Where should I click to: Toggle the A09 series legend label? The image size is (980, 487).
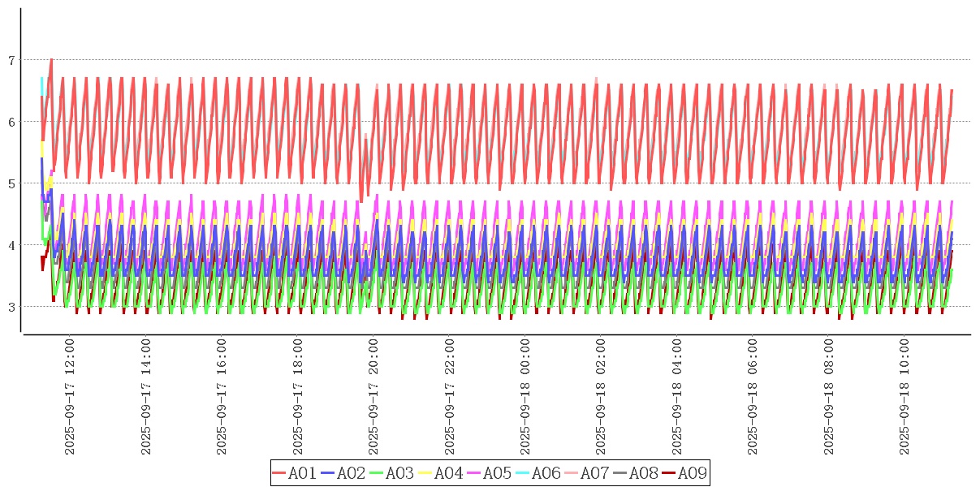pos(692,473)
